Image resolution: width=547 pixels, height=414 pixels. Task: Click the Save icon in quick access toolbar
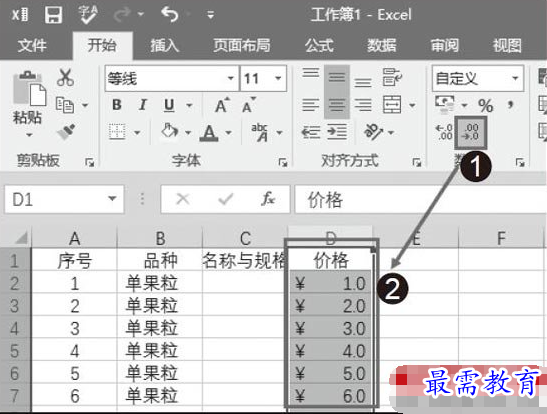coord(53,15)
